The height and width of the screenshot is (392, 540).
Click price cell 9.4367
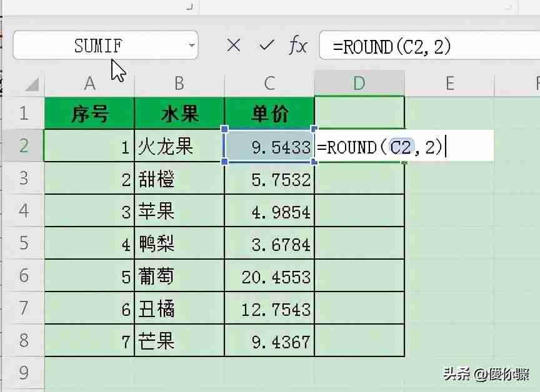[x=269, y=340]
